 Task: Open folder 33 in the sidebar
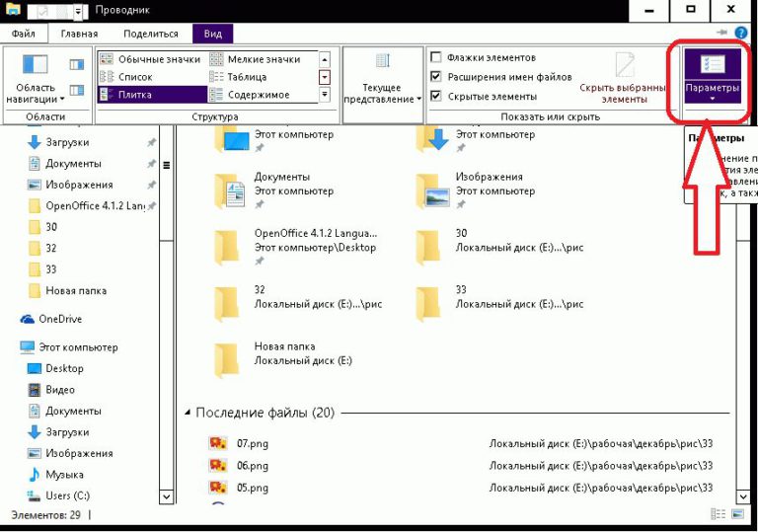[43, 269]
